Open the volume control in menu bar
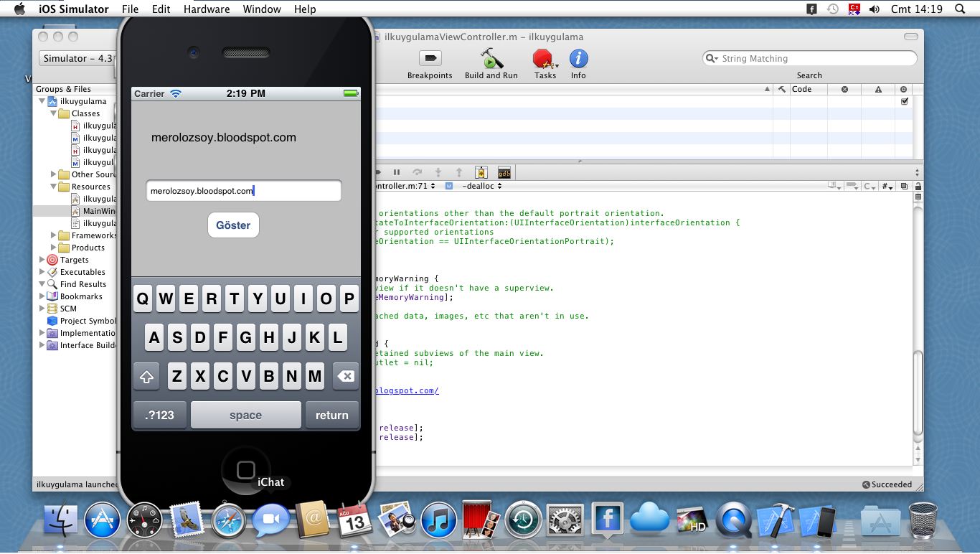980x554 pixels. [x=875, y=9]
